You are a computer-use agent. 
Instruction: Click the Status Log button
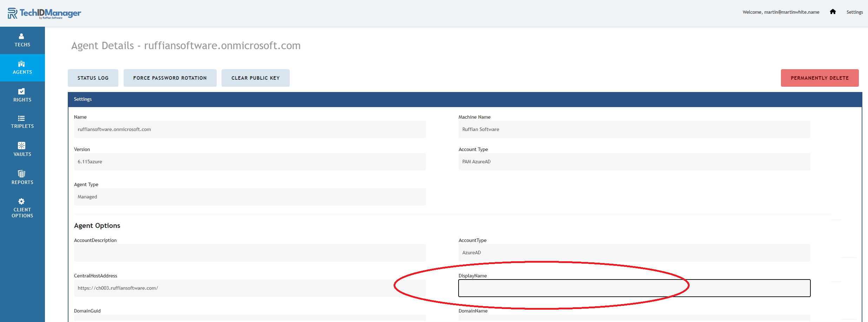tap(93, 78)
